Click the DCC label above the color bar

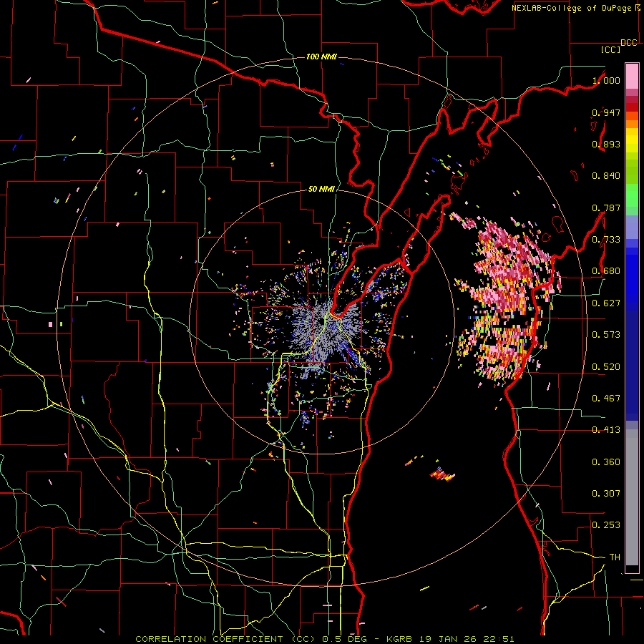tap(629, 43)
